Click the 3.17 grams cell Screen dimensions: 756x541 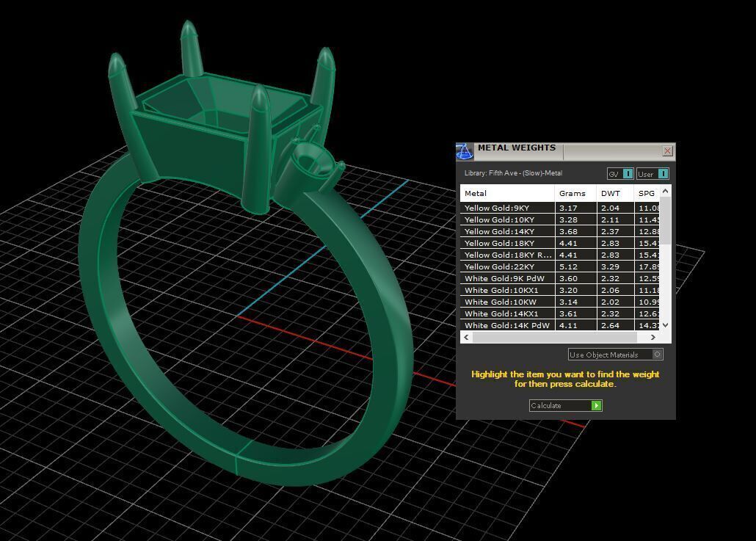pos(575,208)
